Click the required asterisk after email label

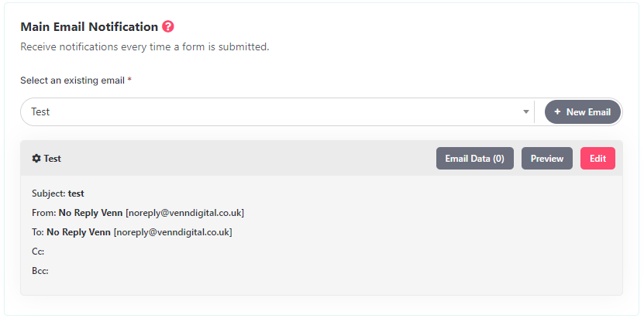point(129,80)
